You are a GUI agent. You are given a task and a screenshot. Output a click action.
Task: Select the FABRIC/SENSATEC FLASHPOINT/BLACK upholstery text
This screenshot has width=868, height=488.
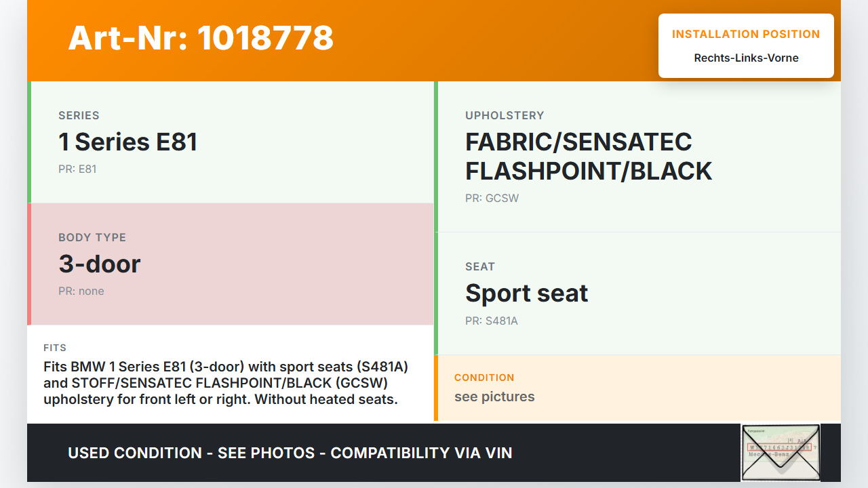click(588, 157)
